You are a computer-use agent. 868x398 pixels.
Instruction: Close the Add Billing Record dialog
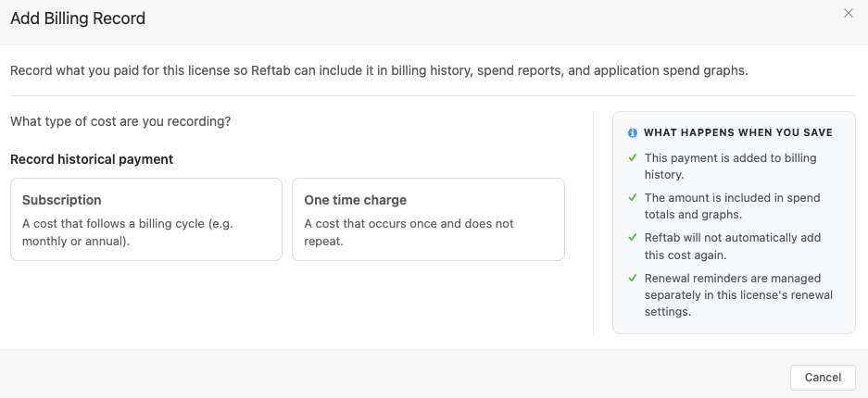coord(848,13)
